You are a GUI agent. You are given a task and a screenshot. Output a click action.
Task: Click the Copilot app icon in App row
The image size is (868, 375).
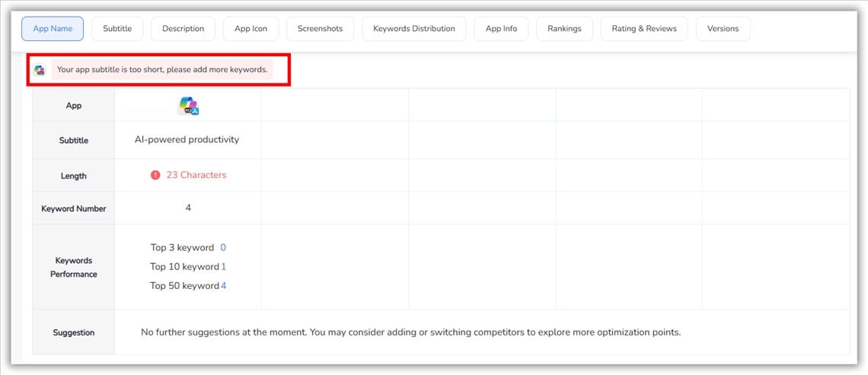coord(188,106)
